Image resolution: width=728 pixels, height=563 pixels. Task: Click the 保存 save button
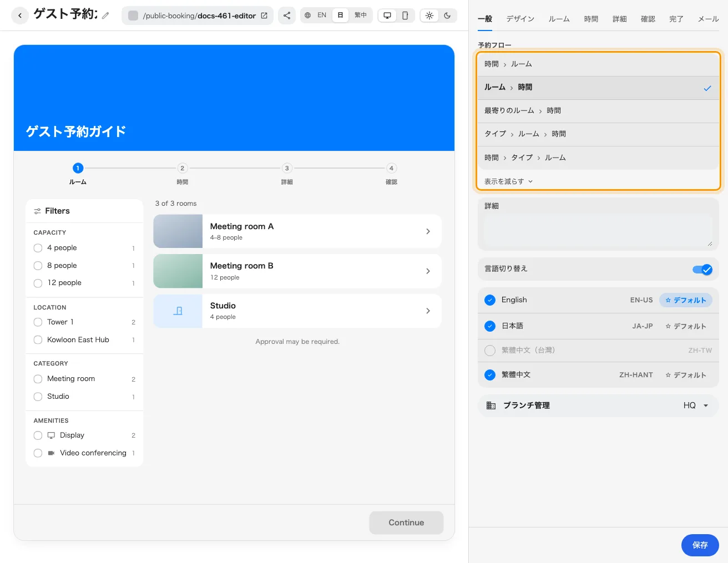click(x=700, y=545)
